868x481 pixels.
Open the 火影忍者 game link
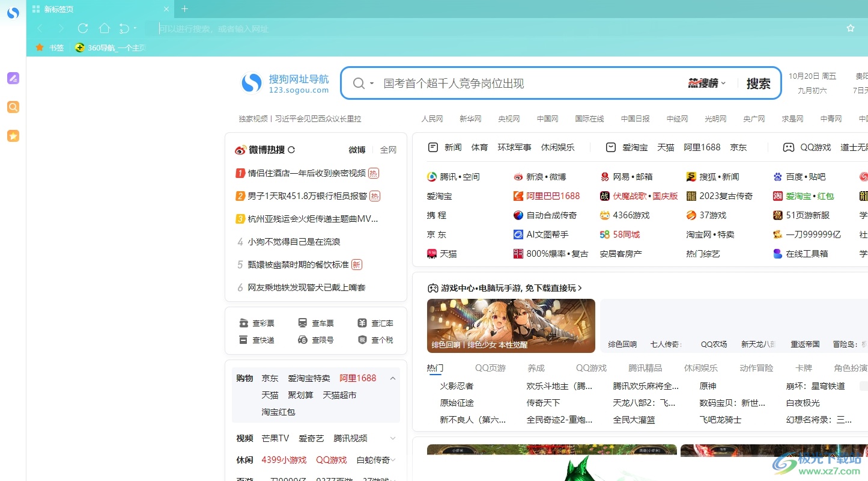click(457, 386)
